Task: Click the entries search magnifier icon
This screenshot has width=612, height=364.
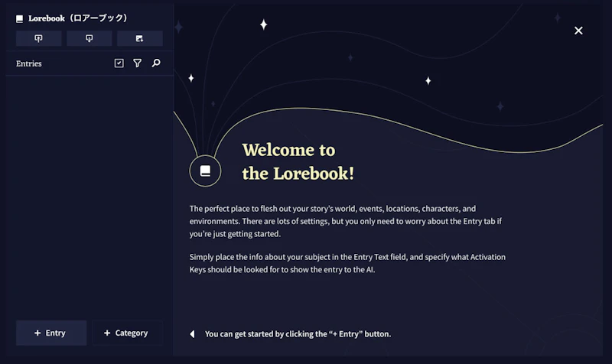Action: pos(156,63)
